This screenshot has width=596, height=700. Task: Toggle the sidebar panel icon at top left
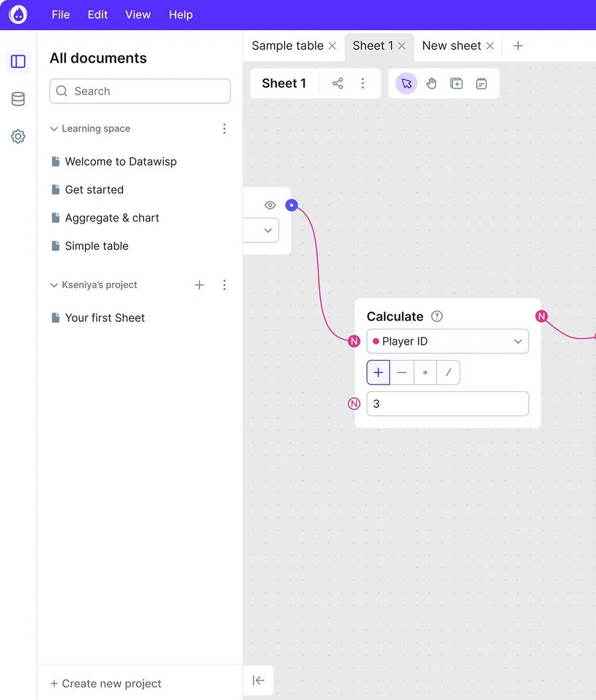pyautogui.click(x=18, y=61)
